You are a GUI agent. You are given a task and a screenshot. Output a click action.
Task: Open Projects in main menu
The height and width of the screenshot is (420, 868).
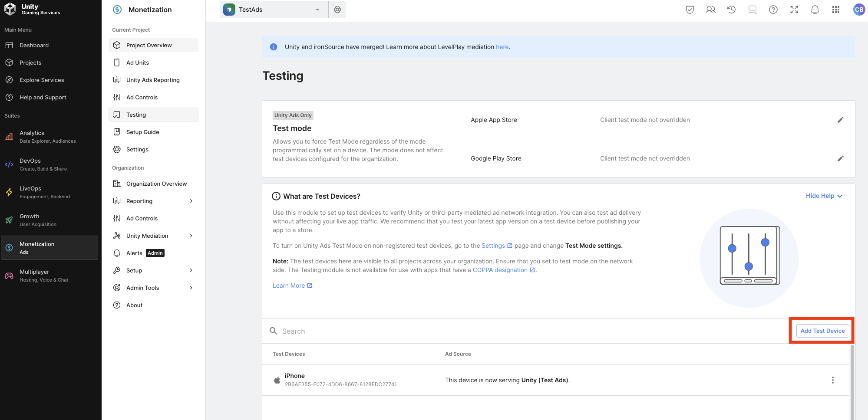coord(50,62)
